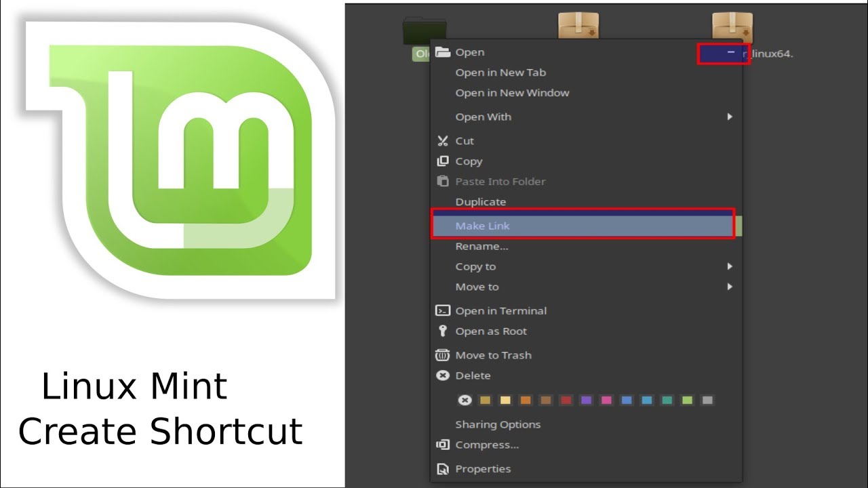Click the Compress archive icon
This screenshot has height=488, width=868.
(x=443, y=445)
